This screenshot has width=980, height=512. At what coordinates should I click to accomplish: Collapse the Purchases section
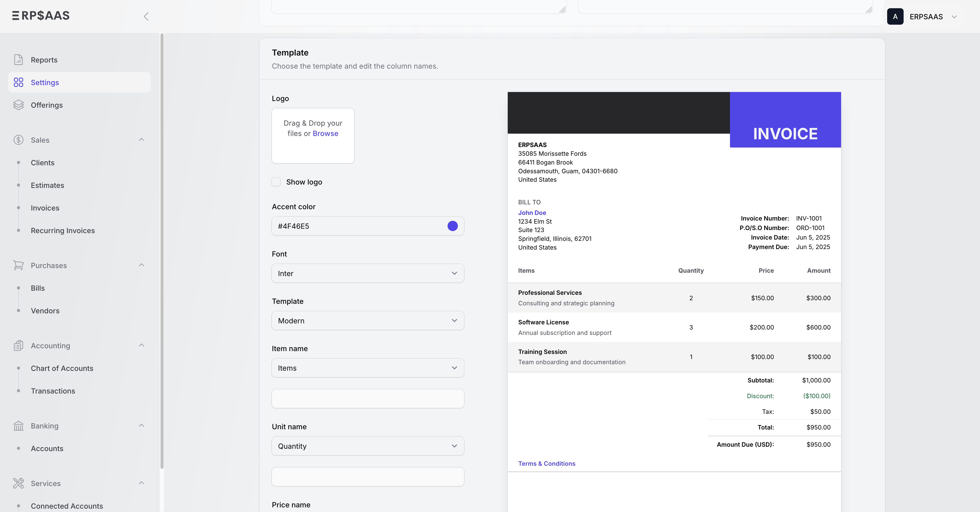click(x=141, y=265)
